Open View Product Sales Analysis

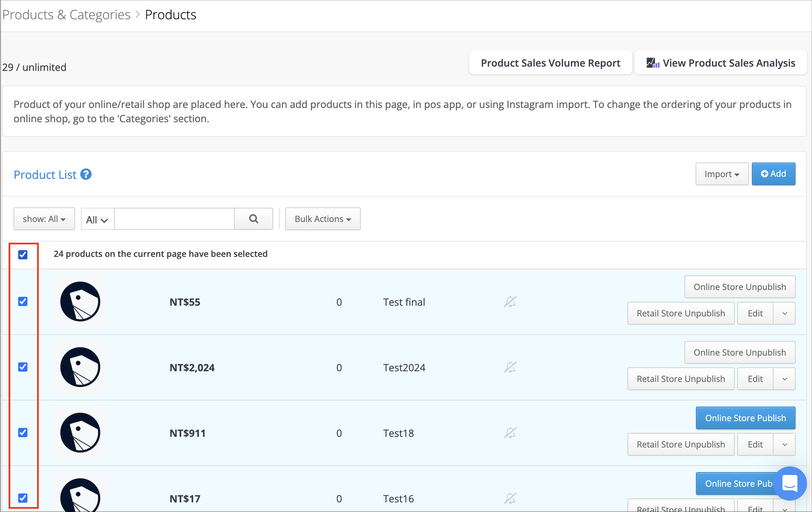721,63
